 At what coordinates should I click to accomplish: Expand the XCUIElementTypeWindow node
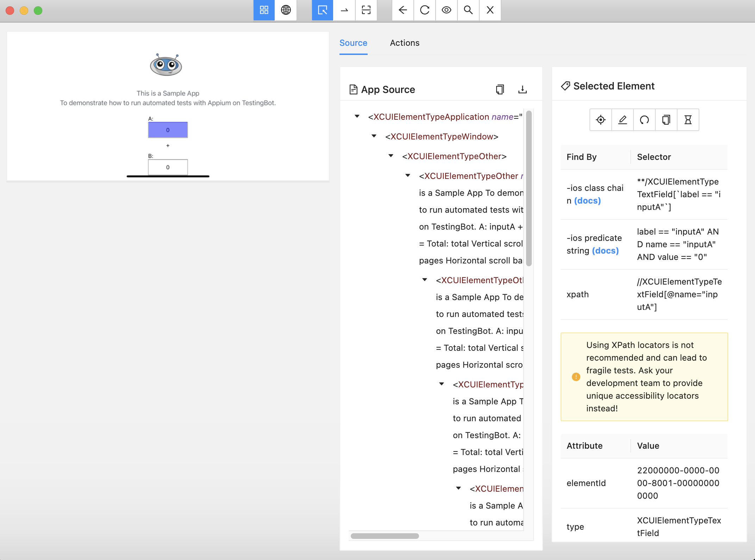(x=375, y=136)
